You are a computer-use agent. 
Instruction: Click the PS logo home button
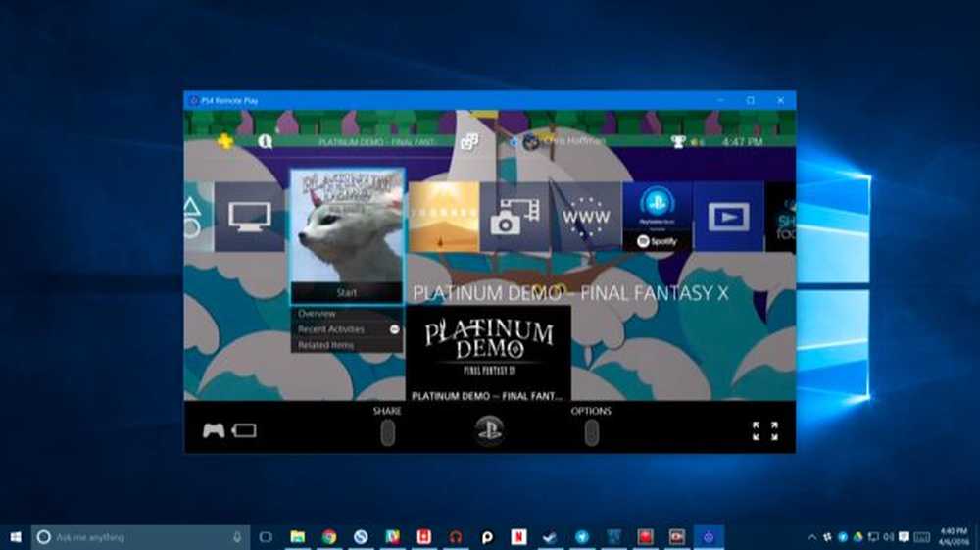489,430
